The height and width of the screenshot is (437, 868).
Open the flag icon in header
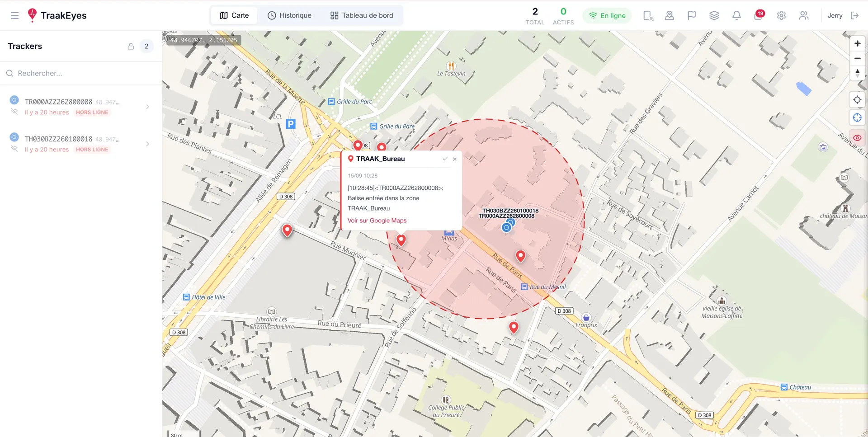[x=692, y=15]
